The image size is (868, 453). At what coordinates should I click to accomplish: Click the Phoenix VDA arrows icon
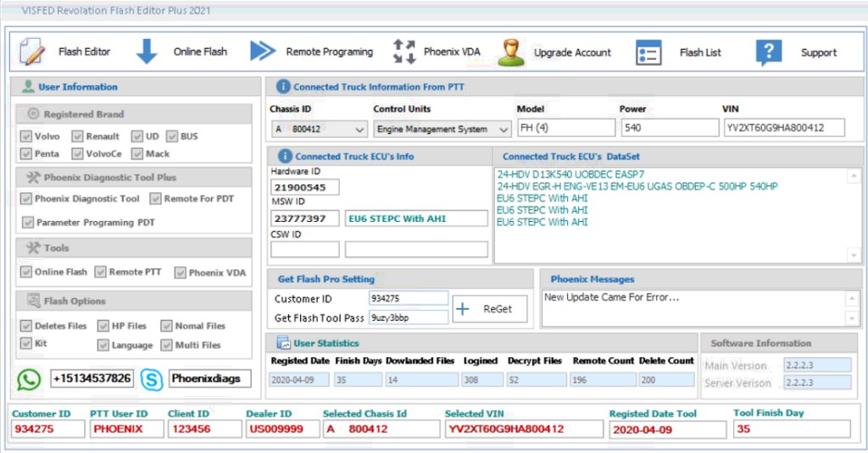[x=404, y=52]
